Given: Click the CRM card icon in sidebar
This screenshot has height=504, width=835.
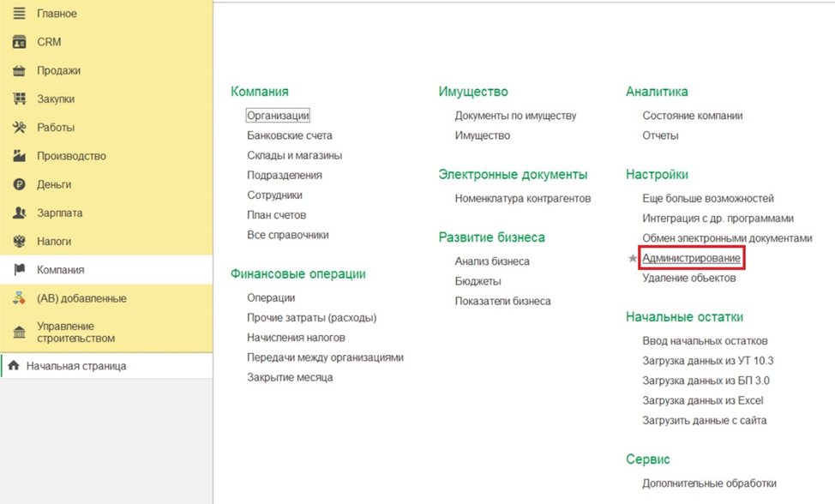Looking at the screenshot, I should pyautogui.click(x=19, y=42).
